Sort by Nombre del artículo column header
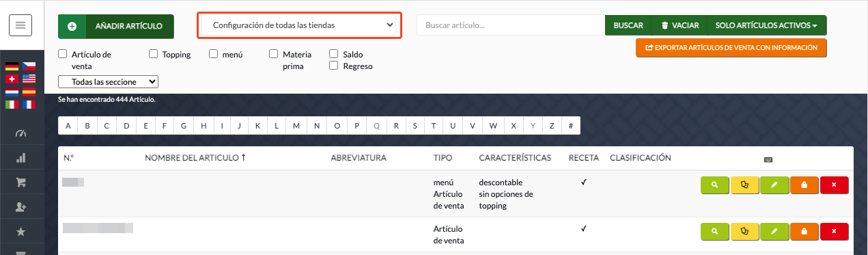The width and height of the screenshot is (868, 255). 195,158
